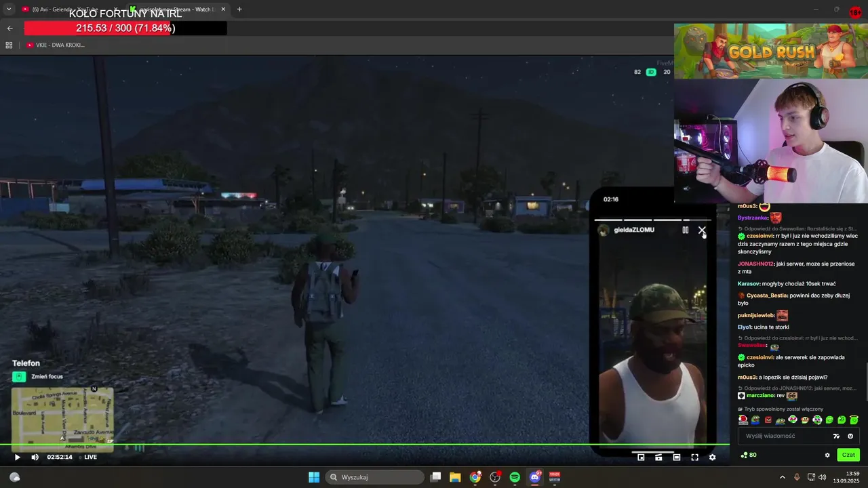
Task: Play the stream with the play button
Action: tap(18, 457)
